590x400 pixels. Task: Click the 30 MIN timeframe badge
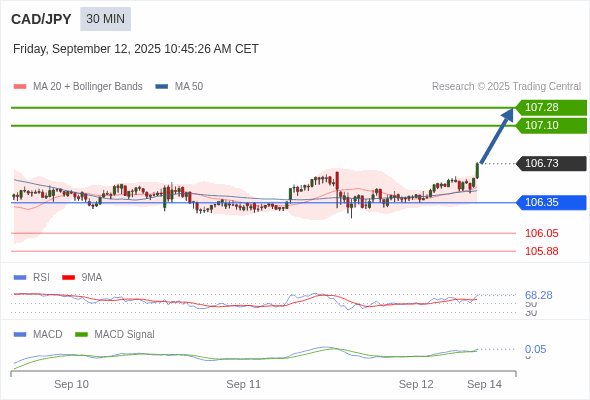tap(105, 19)
